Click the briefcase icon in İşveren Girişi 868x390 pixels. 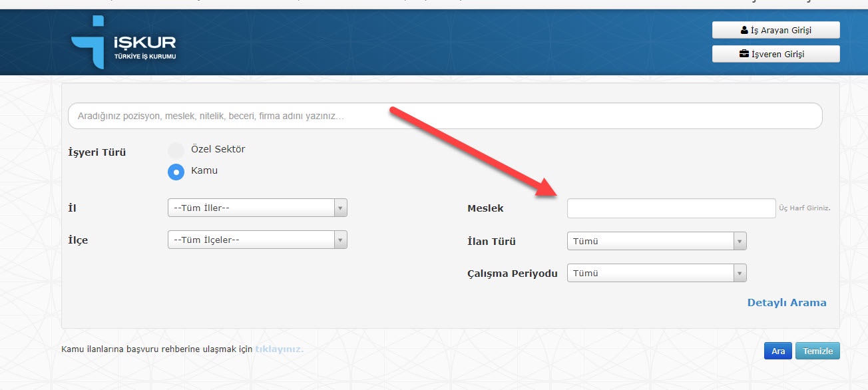point(744,54)
